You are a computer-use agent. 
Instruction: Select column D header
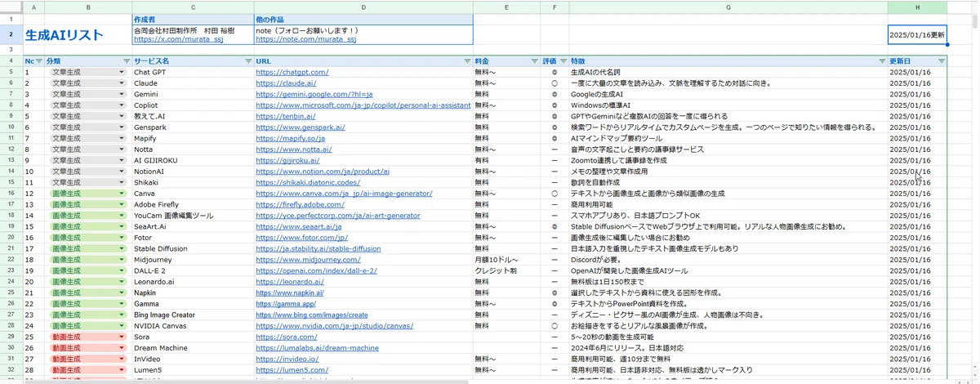(x=363, y=7)
